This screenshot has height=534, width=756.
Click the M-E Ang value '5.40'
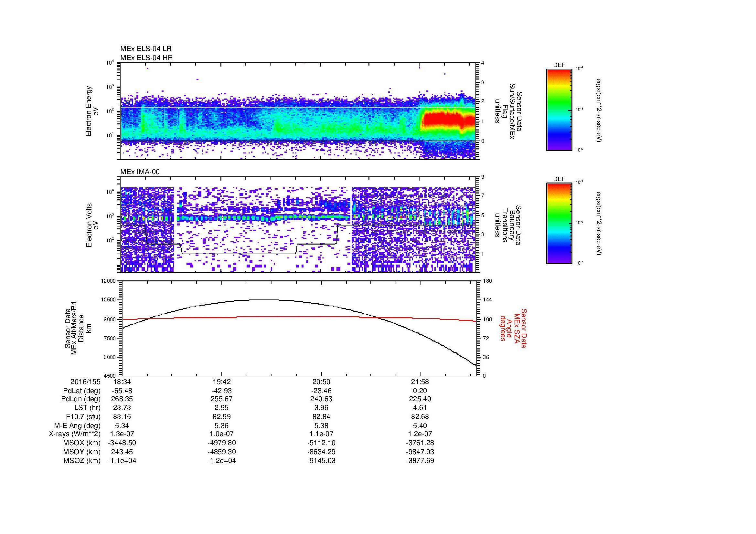420,426
